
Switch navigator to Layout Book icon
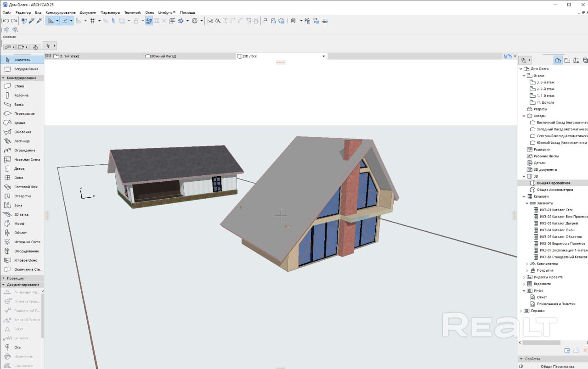click(577, 60)
